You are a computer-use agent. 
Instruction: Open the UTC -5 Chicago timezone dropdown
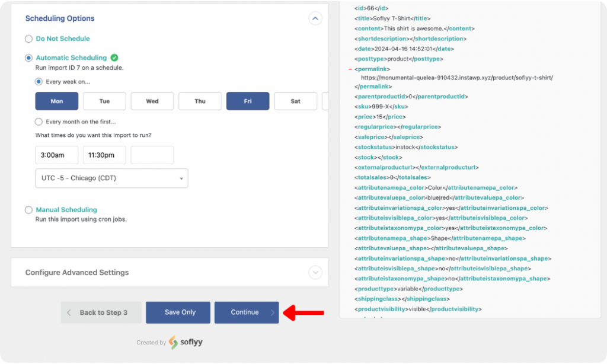coord(111,178)
